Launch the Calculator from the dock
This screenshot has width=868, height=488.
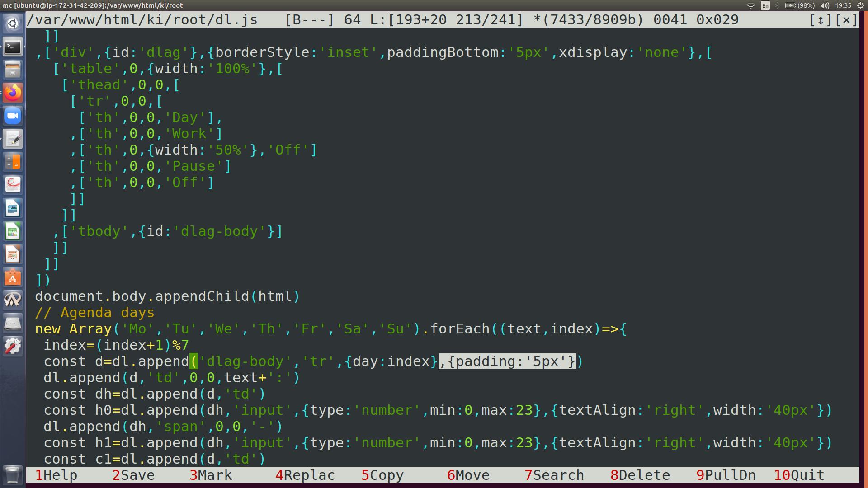click(13, 162)
